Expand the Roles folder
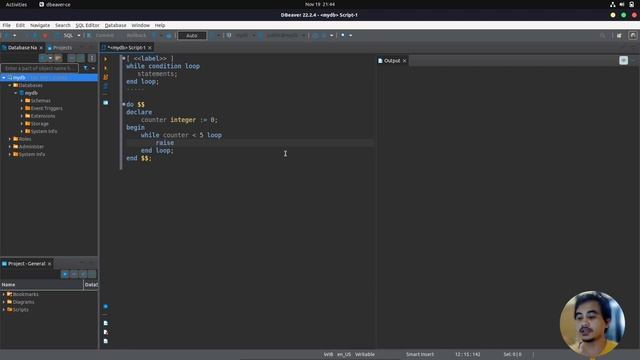640x360 pixels. coord(10,139)
